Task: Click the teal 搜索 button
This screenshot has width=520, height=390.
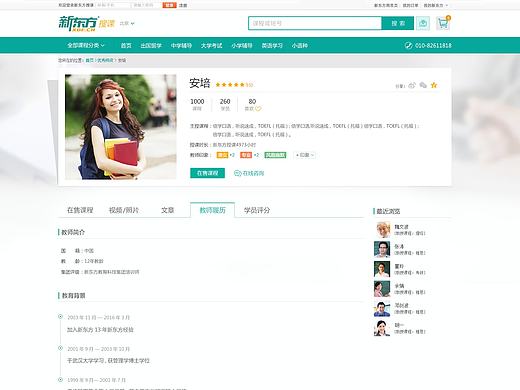Action: (x=398, y=23)
